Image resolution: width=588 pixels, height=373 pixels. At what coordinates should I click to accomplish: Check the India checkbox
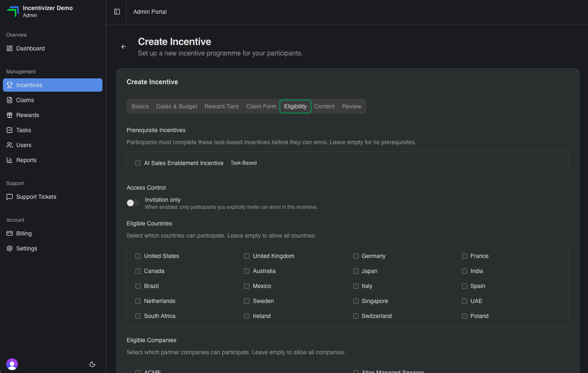pos(464,271)
